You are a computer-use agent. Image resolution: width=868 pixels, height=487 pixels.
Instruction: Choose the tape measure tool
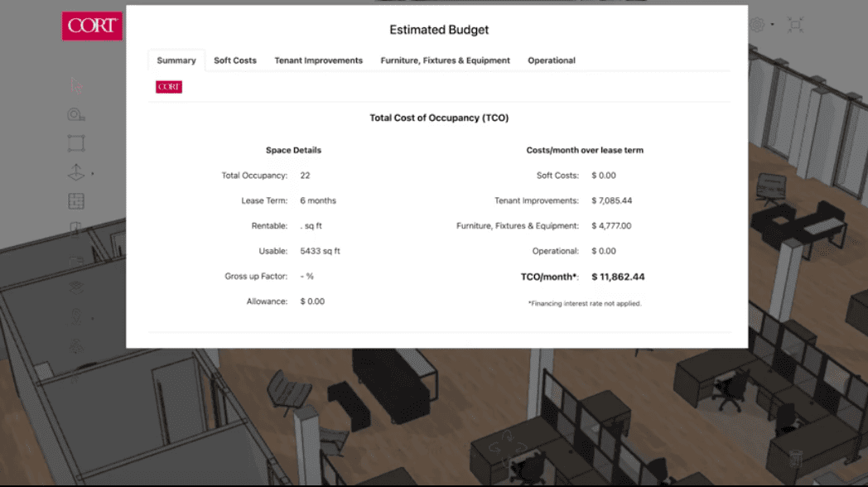[76, 114]
